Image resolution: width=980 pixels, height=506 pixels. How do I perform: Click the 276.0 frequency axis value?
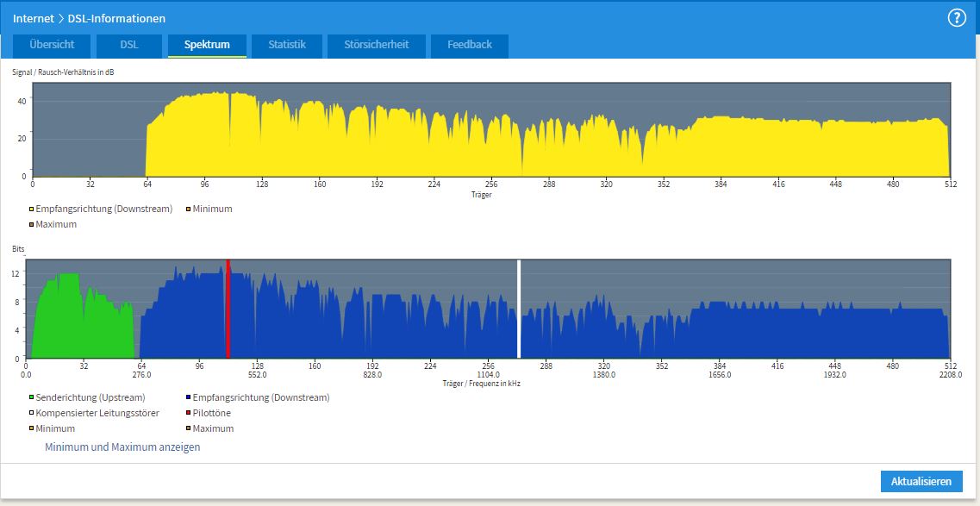coord(142,375)
